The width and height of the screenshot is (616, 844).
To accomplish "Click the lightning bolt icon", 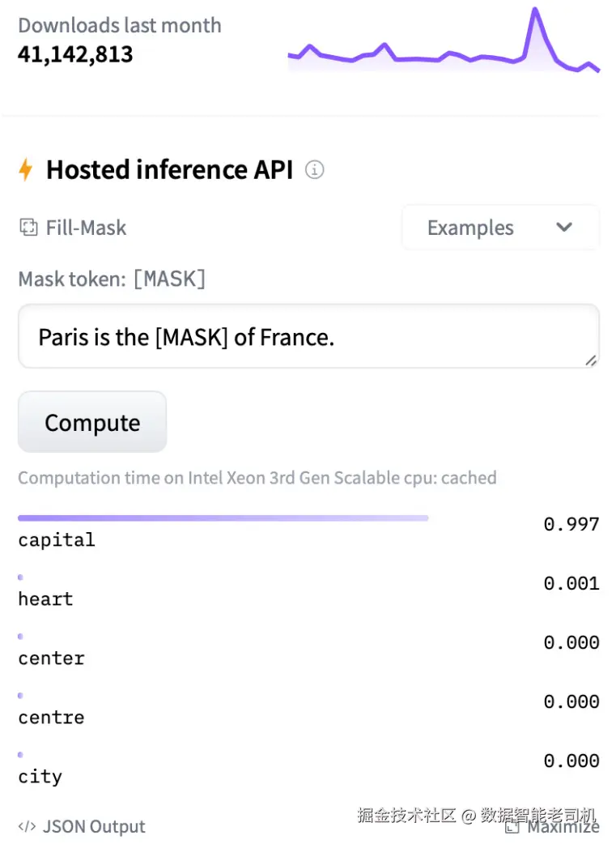I will tap(26, 170).
